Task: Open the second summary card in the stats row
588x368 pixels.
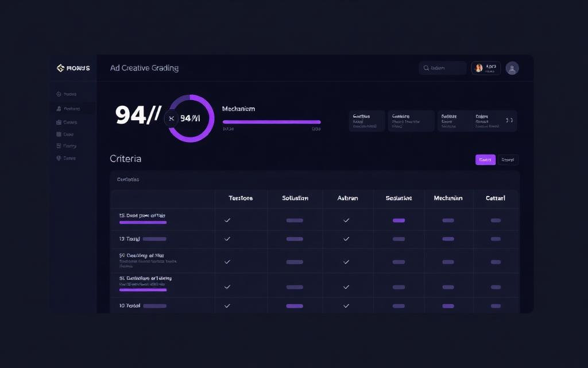Action: pyautogui.click(x=411, y=121)
